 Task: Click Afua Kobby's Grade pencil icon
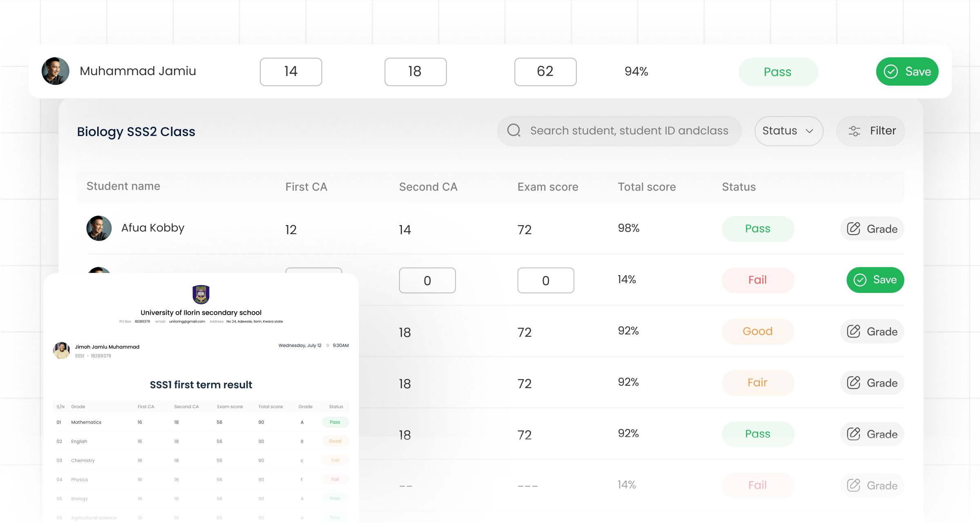853,229
